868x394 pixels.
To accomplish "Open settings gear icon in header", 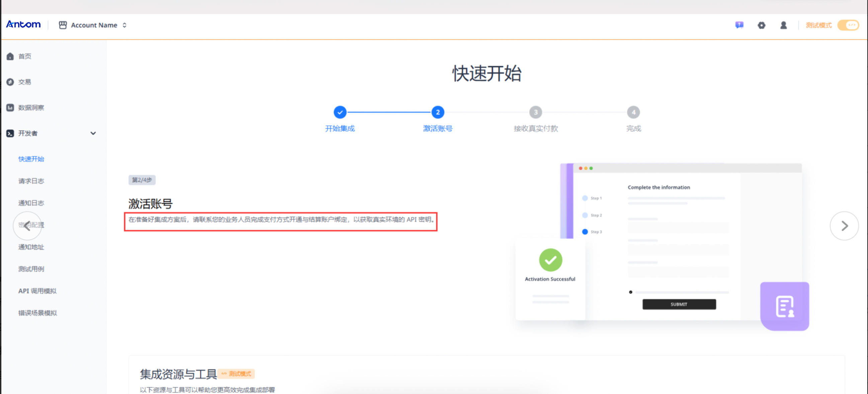I will coord(761,25).
